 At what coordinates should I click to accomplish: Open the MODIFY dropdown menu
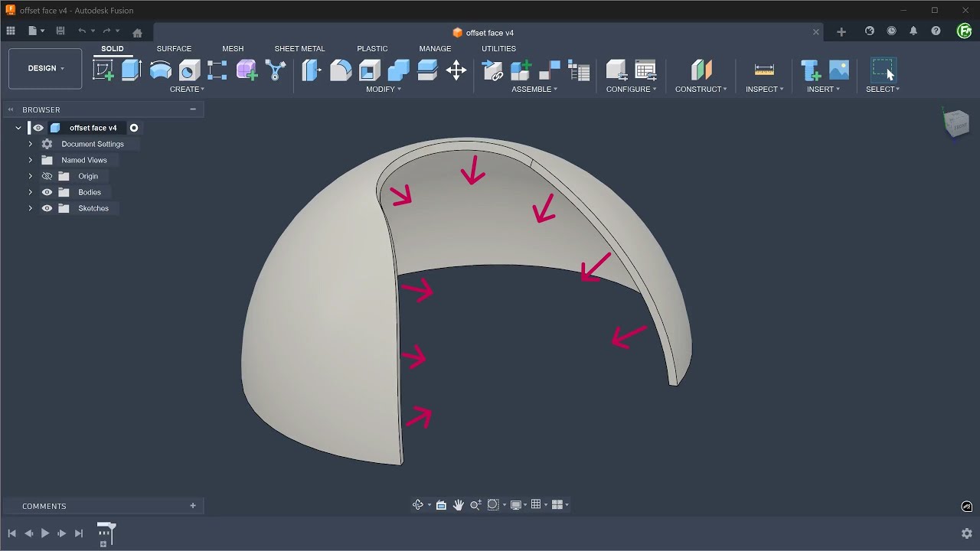pos(384,90)
